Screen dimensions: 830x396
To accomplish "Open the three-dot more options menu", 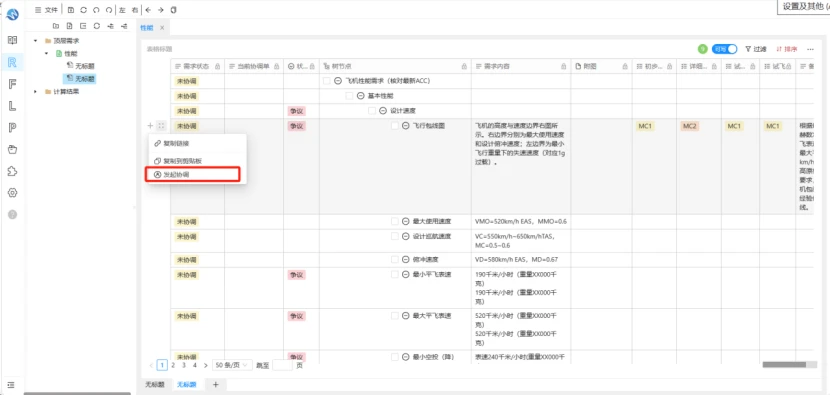I will [810, 49].
